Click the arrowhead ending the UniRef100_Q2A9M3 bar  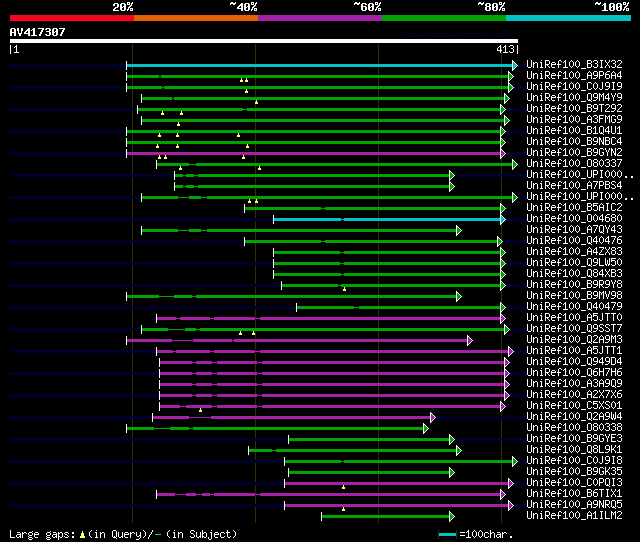tap(470, 340)
